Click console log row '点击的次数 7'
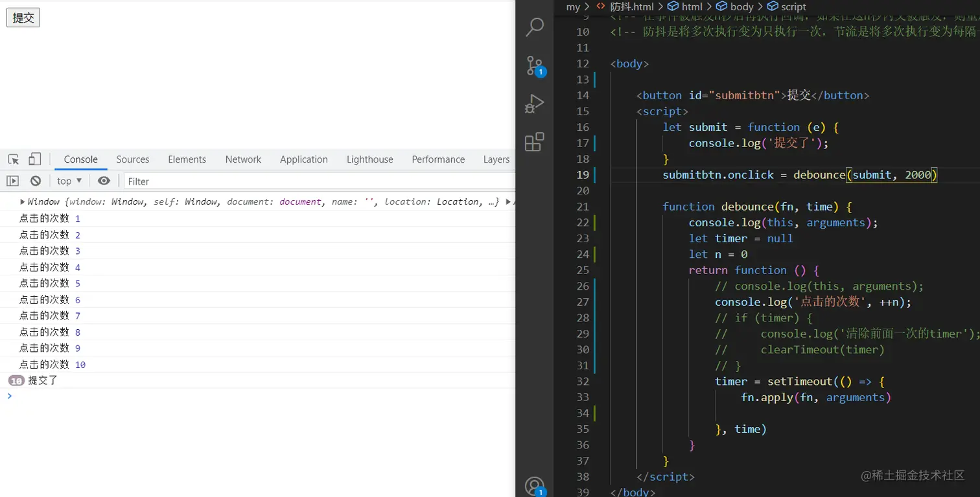Screen dimensions: 980x497 [257, 316]
